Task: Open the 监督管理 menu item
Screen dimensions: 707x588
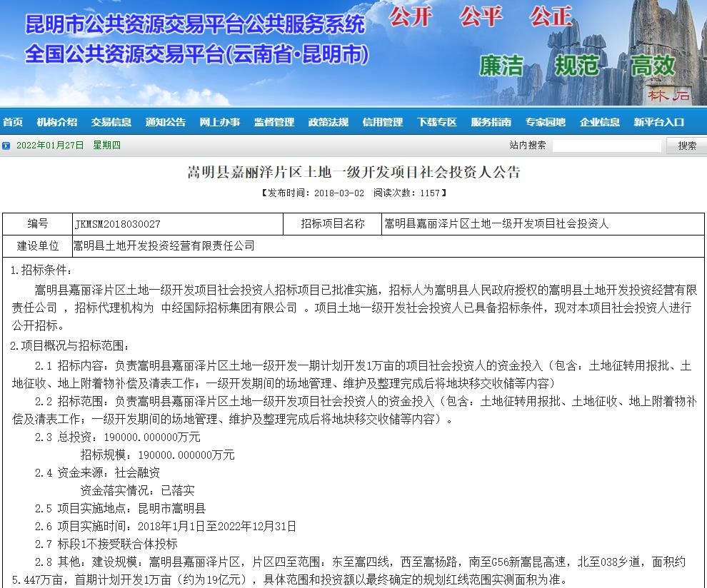Action: pos(274,121)
